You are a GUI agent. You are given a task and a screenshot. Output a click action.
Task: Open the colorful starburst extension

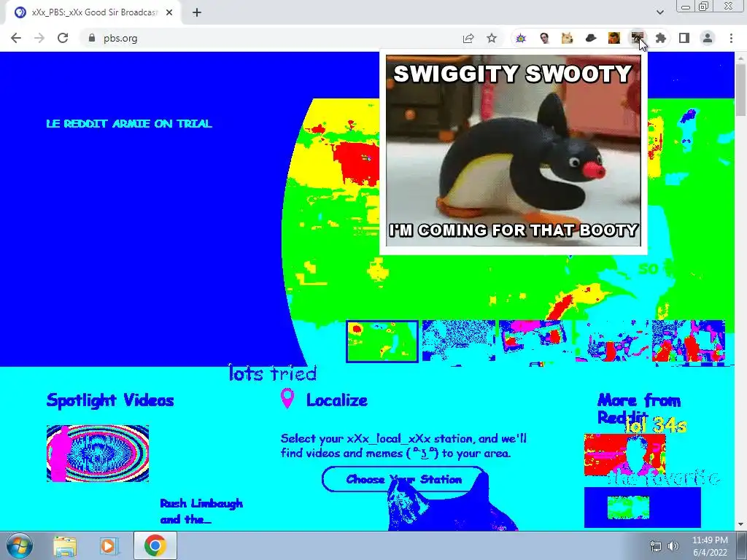[x=521, y=38]
